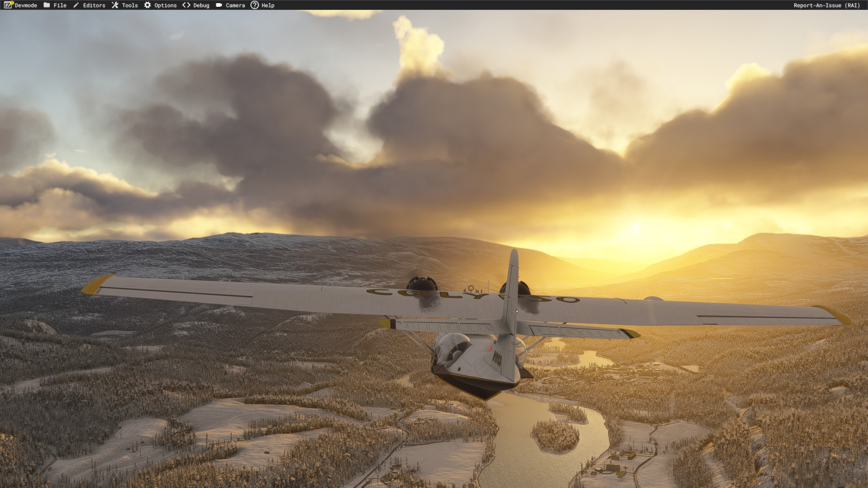Viewport: 868px width, 488px height.
Task: Click the Options gear icon
Action: [x=148, y=5]
